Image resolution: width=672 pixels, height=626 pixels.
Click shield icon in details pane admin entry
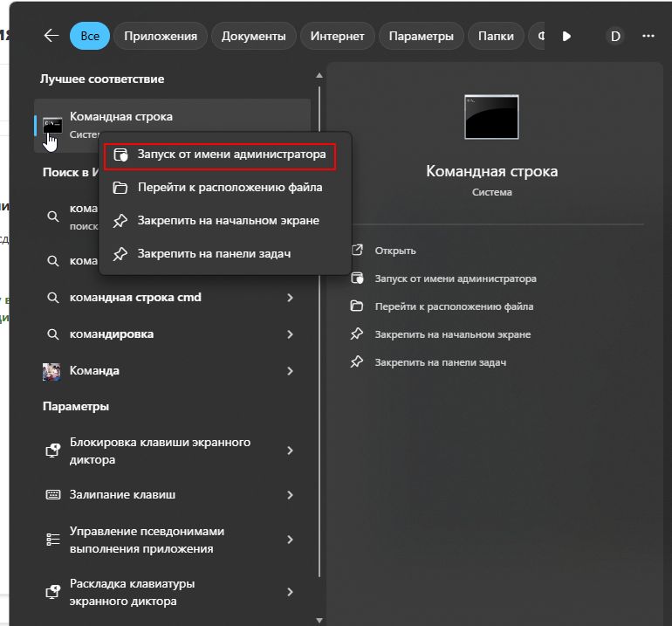[357, 279]
